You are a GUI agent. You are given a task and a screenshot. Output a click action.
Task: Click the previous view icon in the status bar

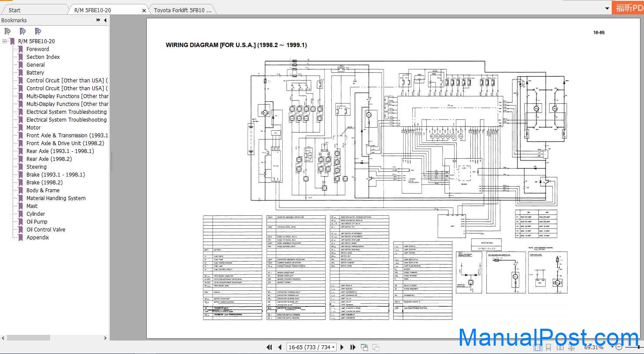click(x=364, y=347)
